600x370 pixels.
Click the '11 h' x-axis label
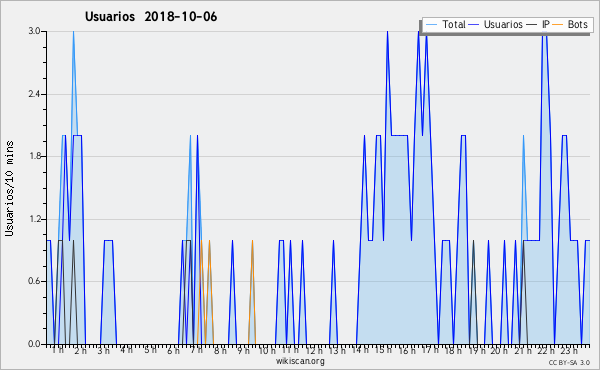coord(290,350)
